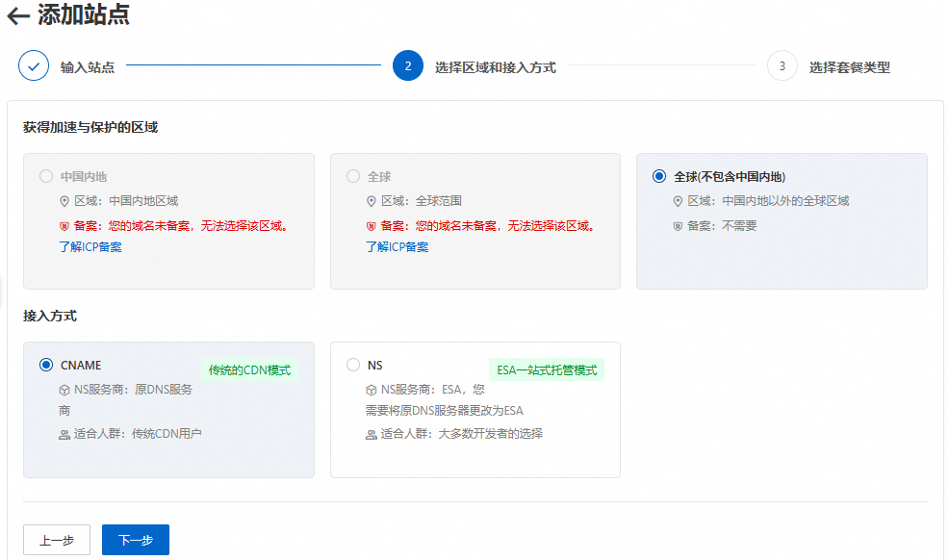The image size is (949, 560).
Task: Select the 全球(不包含中国内地) radio button
Action: [x=659, y=176]
